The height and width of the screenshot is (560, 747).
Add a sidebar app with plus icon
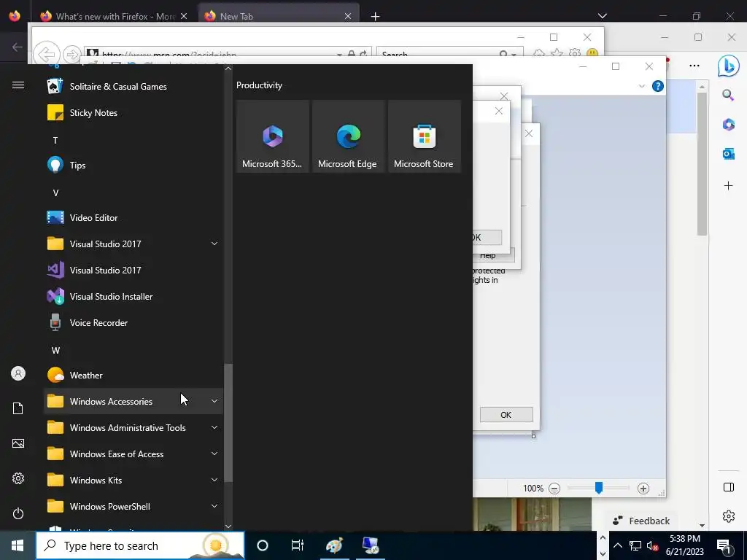pos(729,186)
